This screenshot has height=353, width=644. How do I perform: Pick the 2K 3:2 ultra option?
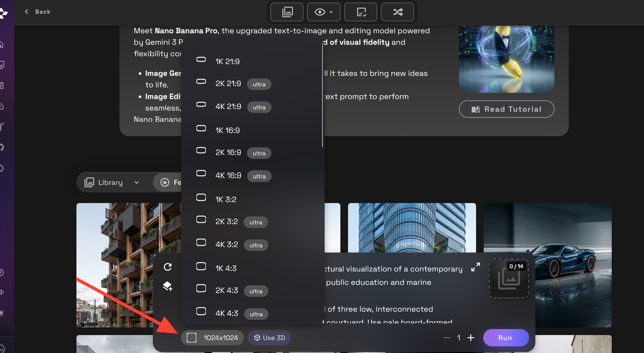pos(253,222)
